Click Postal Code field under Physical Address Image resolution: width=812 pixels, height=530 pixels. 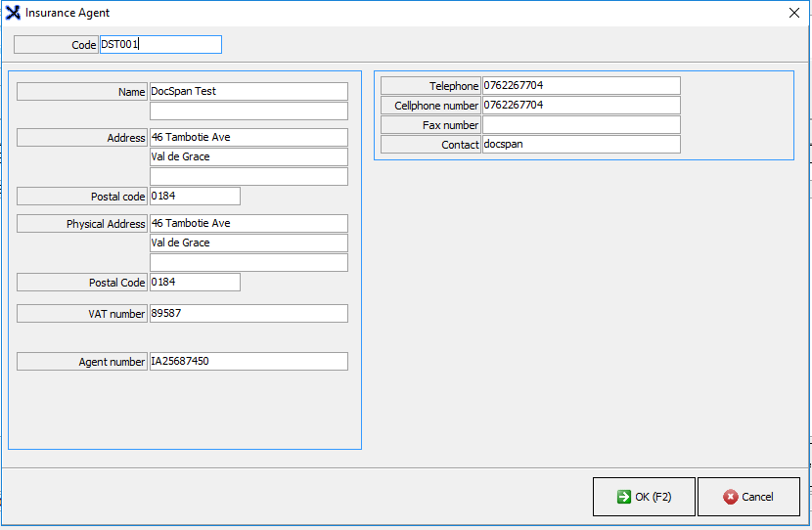(x=194, y=283)
